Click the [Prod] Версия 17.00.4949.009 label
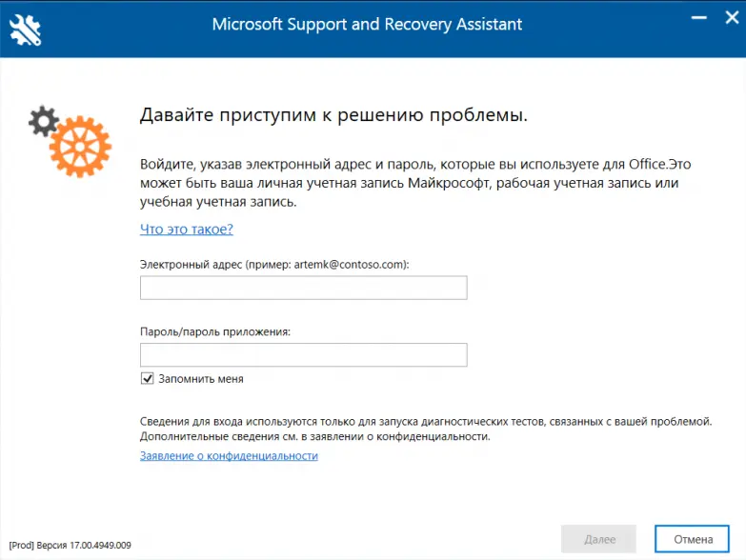The image size is (746, 560). click(71, 546)
